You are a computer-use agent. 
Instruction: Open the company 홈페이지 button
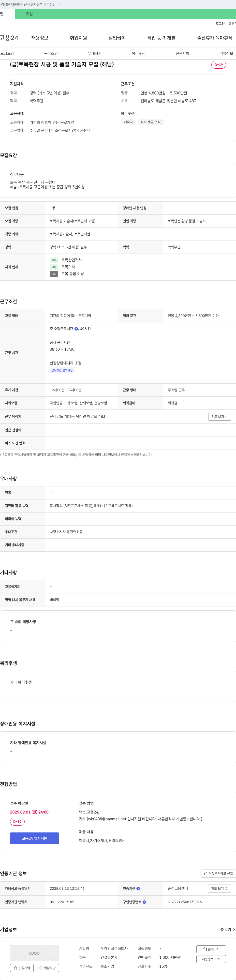(x=211, y=949)
